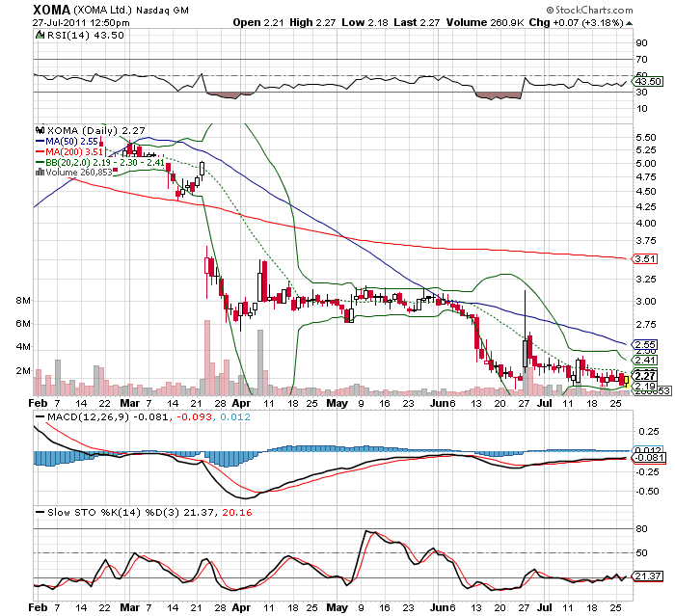Click the Open 2.21 quote value
The image size is (675, 616).
258,22
